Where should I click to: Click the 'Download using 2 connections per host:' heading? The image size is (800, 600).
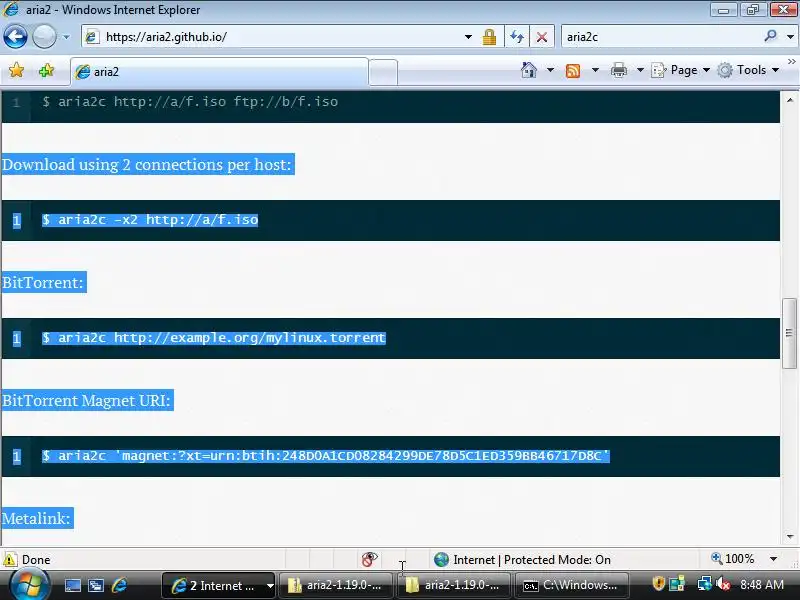(x=147, y=165)
